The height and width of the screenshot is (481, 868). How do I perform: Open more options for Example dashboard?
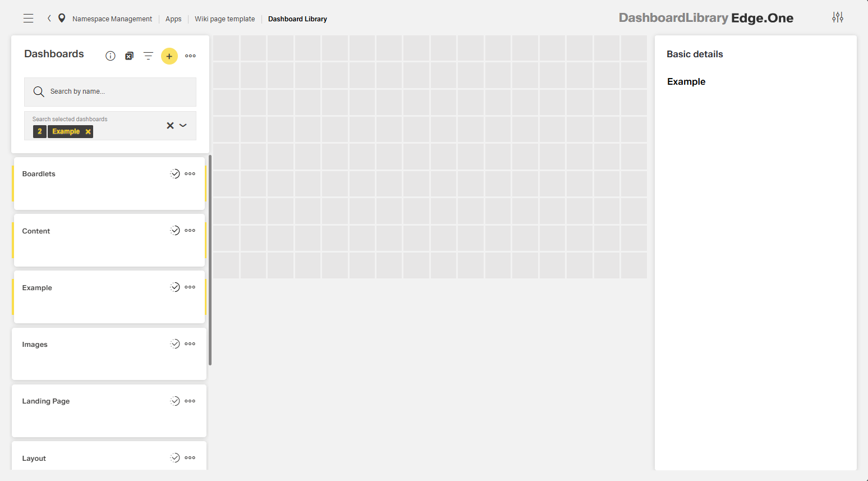190,287
